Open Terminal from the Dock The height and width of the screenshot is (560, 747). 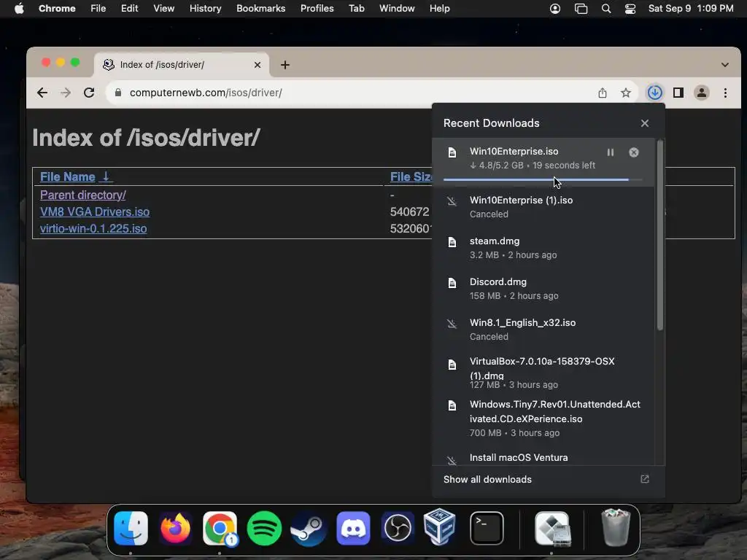pos(487,528)
